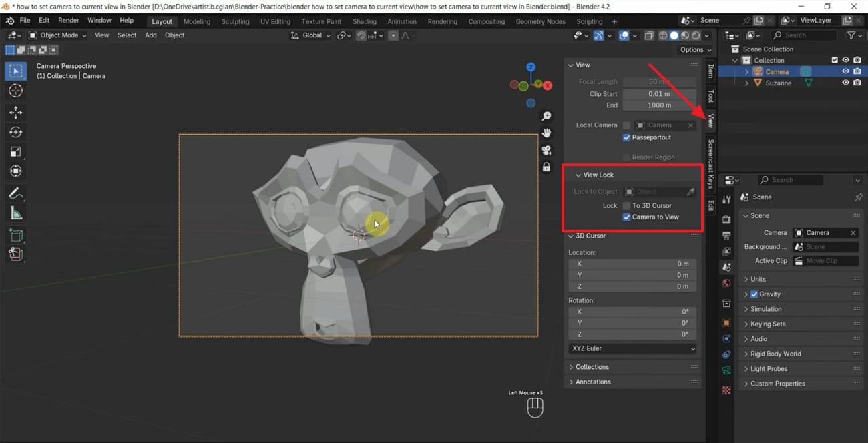Click the 3D Cursor Location X field

[x=632, y=264]
